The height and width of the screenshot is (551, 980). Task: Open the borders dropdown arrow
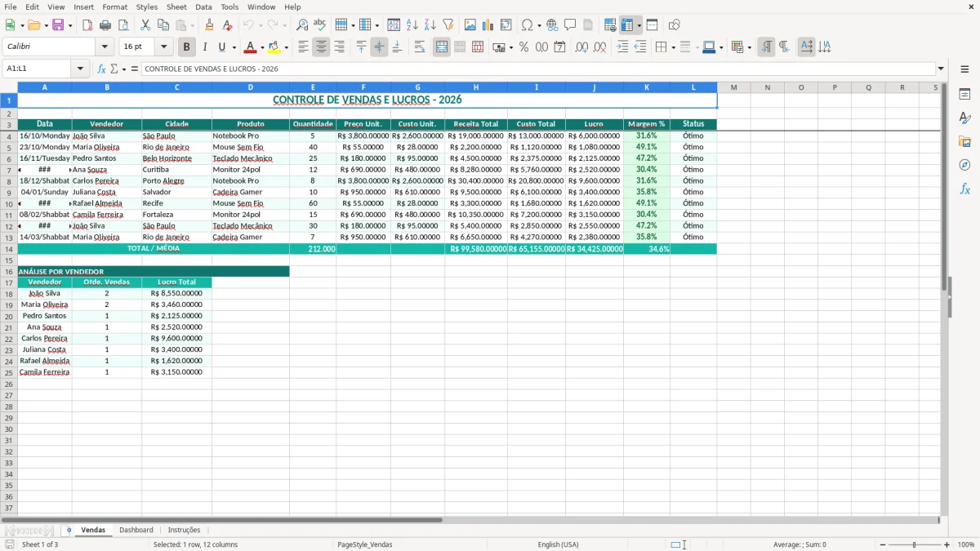point(673,47)
